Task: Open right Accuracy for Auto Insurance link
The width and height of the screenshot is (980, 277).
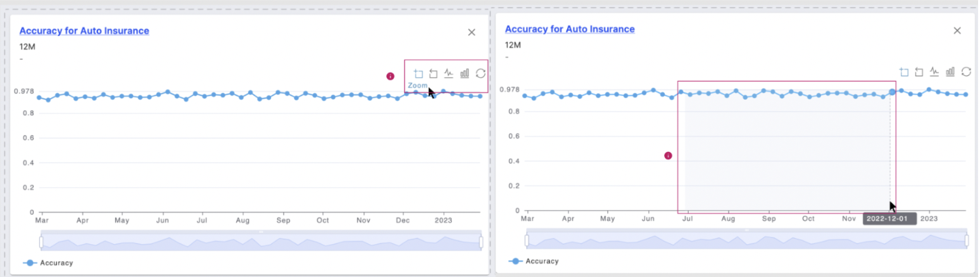Action: [x=570, y=29]
